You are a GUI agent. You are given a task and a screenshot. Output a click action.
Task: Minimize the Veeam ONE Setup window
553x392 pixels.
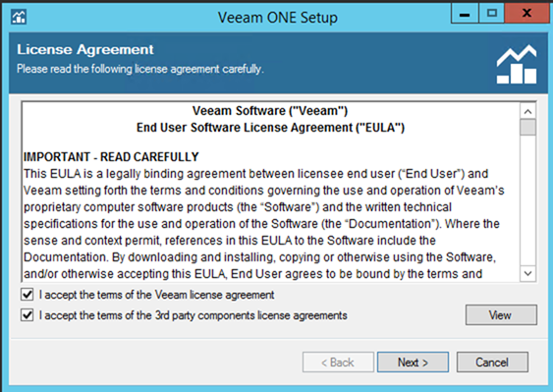tap(465, 14)
